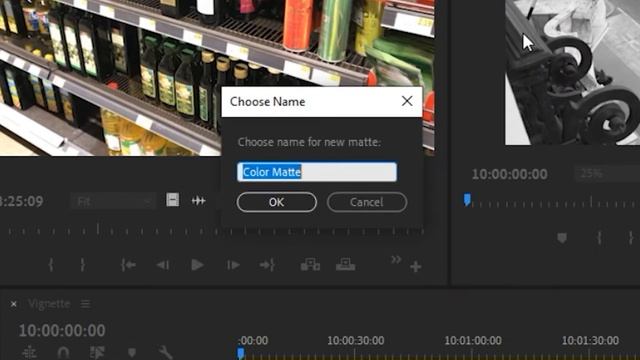Open the Vignette panel menu
640x360 pixels.
point(85,304)
